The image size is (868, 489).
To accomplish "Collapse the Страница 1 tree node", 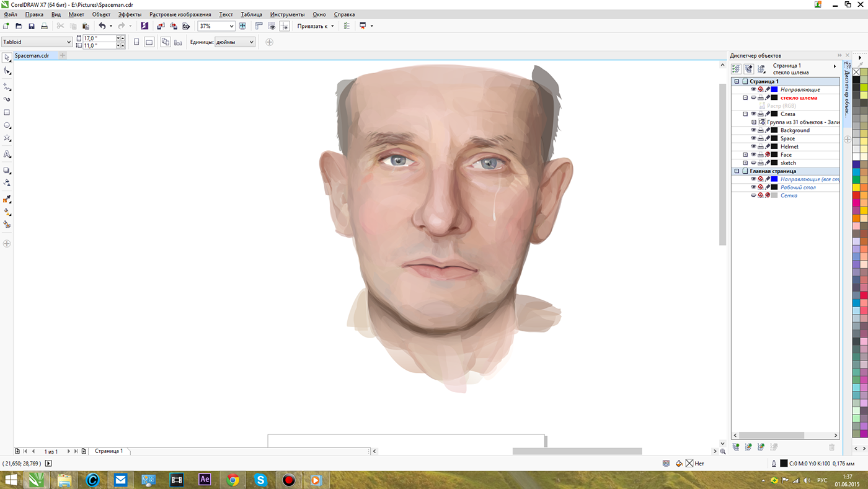I will click(737, 81).
